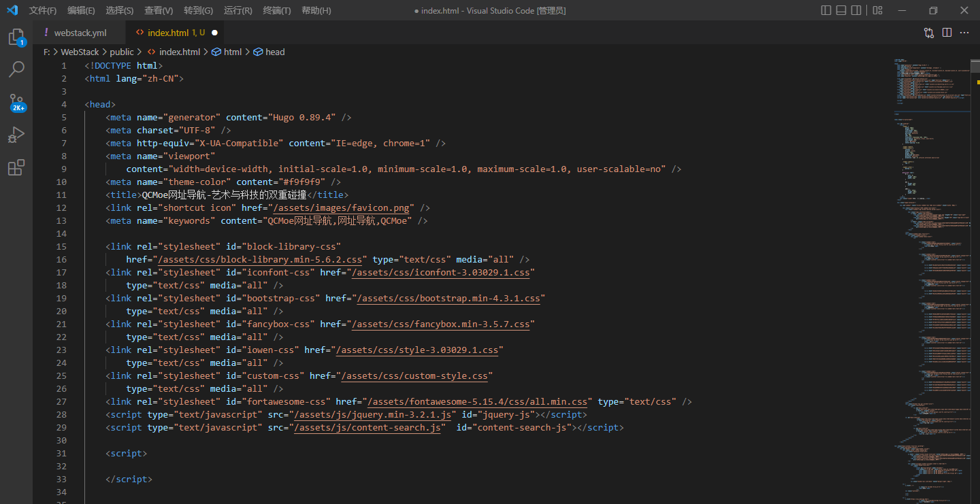Split the editor to the right

(947, 33)
